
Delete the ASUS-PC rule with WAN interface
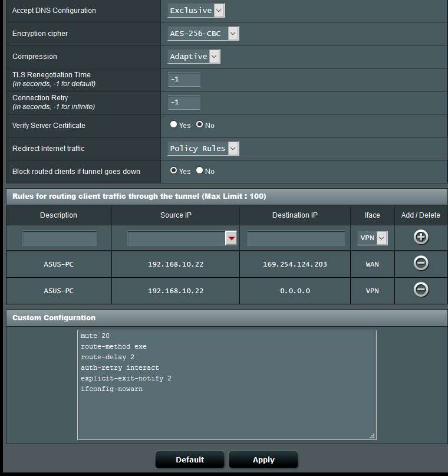[421, 263]
